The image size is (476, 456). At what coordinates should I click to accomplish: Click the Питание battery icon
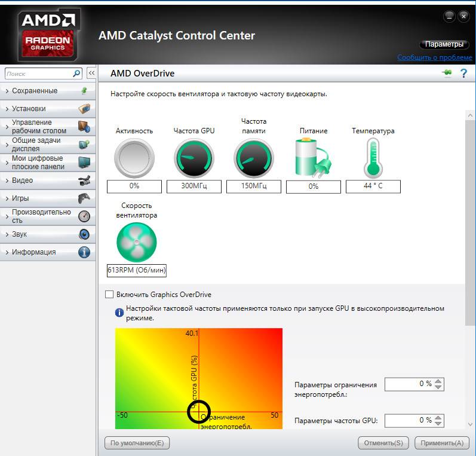(x=314, y=158)
